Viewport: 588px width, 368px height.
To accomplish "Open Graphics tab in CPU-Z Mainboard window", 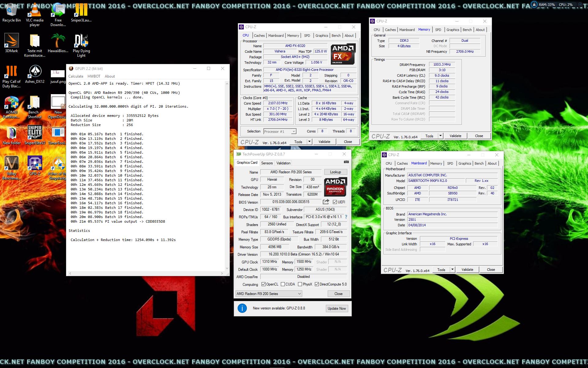I will click(465, 163).
